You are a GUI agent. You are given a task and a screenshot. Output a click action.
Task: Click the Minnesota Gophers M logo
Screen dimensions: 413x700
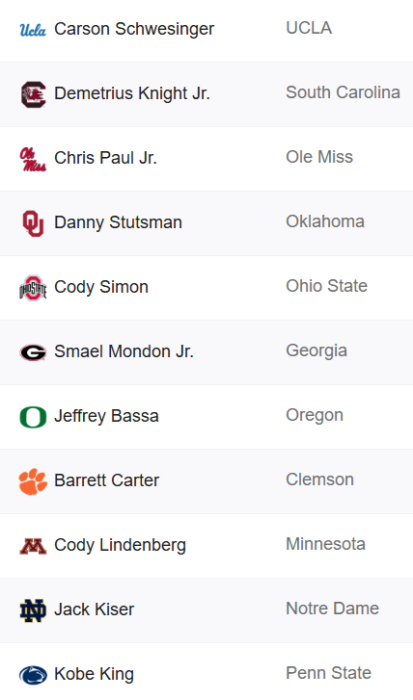click(x=33, y=546)
